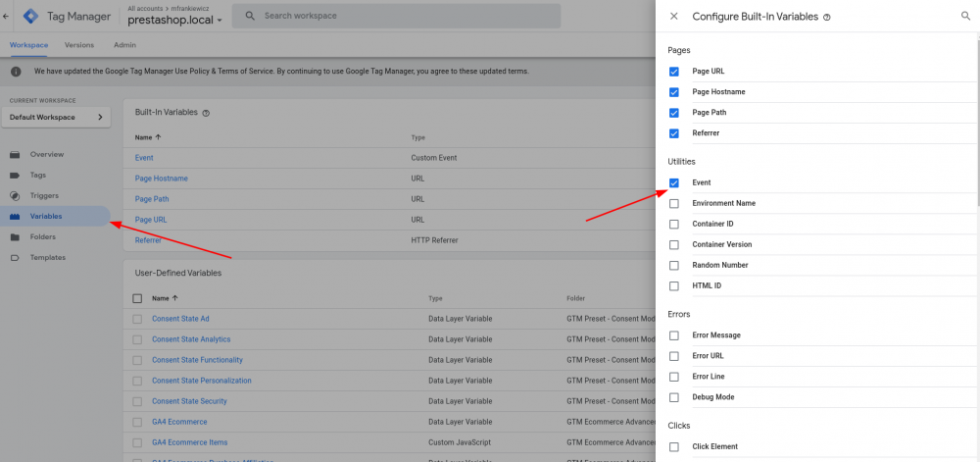Screen dimensions: 980x462
Task: Go back using the header arrow
Action: click(8, 16)
